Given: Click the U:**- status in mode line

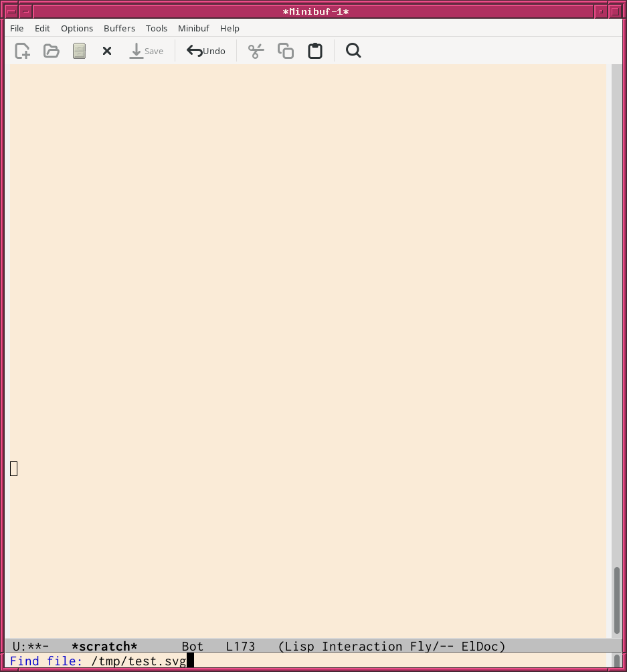Looking at the screenshot, I should tap(31, 647).
